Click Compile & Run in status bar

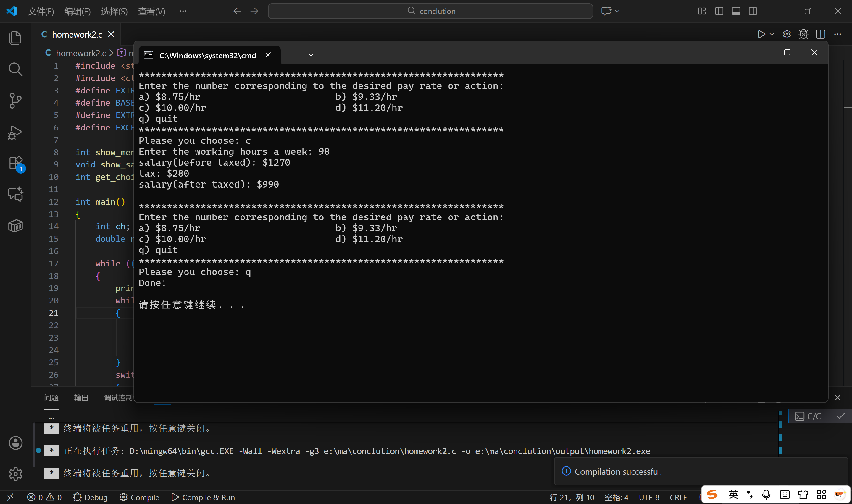tap(203, 497)
